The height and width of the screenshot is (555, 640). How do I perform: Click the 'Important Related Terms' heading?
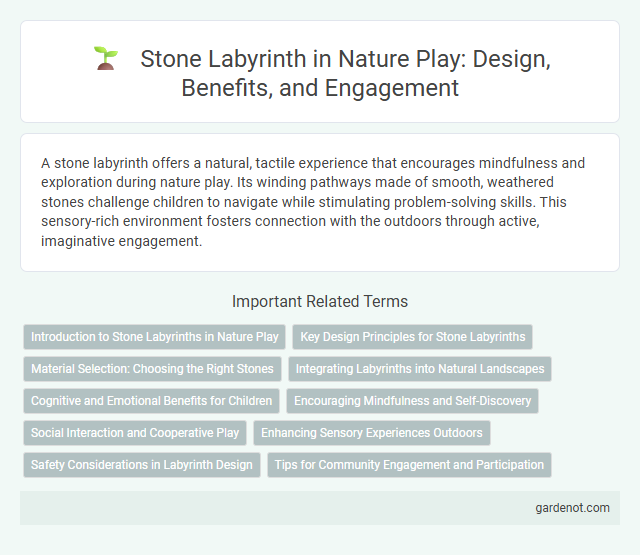tap(320, 301)
